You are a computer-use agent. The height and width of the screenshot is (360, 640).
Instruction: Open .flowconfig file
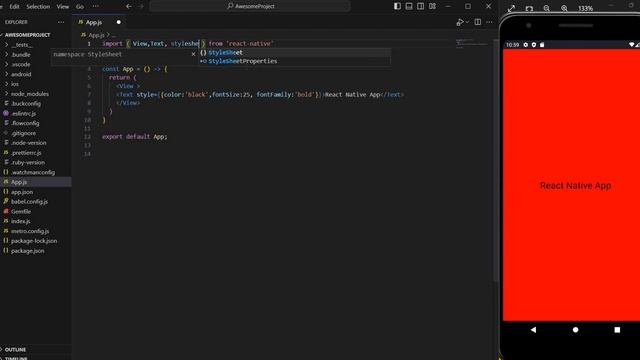25,123
